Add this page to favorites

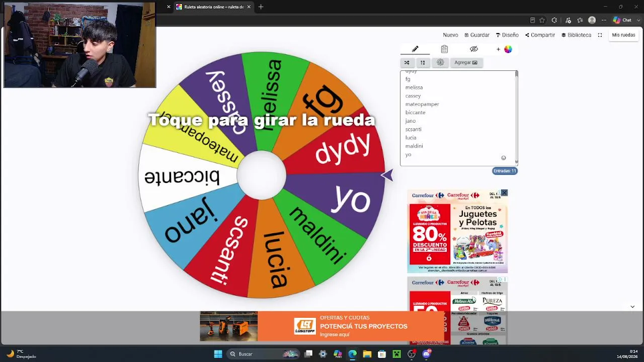pos(542,20)
